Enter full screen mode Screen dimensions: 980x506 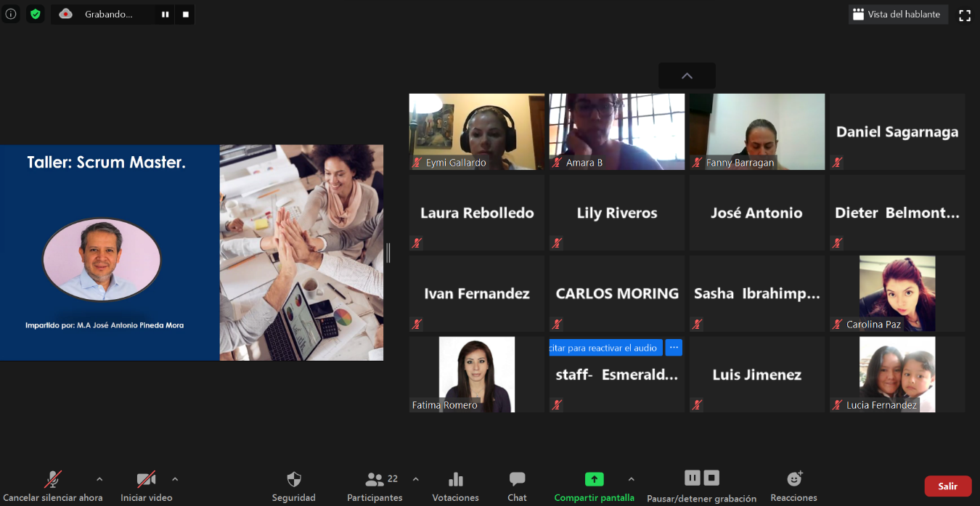(965, 15)
